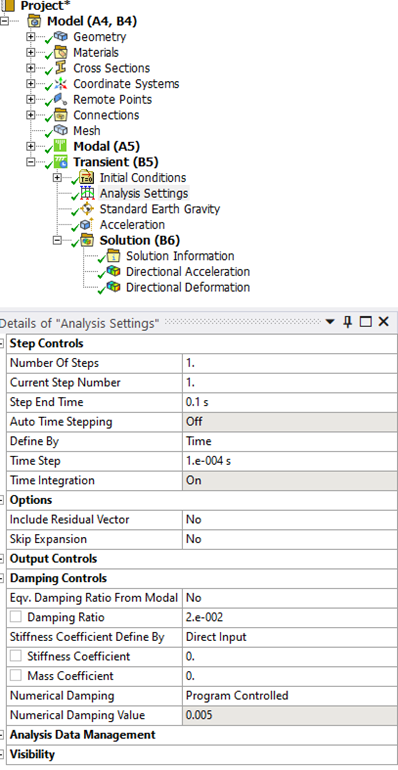The image size is (398, 770).
Task: Edit the Damping Ratio value 2.e-002
Action: click(x=289, y=617)
